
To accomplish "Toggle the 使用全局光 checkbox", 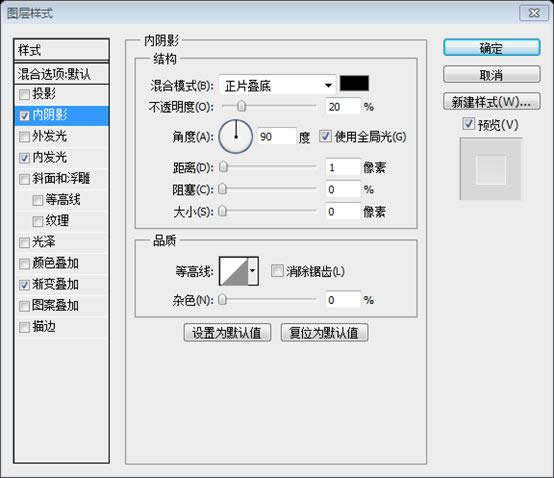I will point(325,136).
